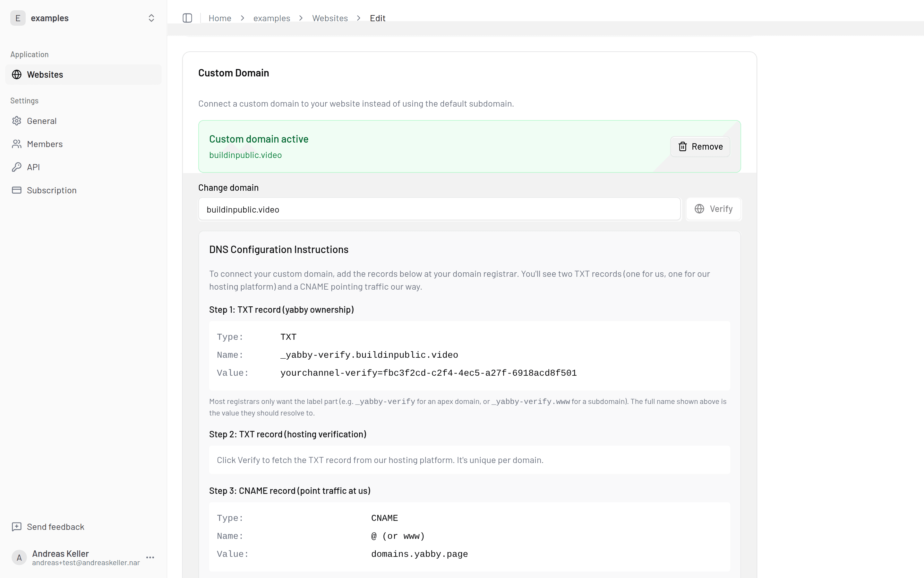This screenshot has height=578, width=924.
Task: Remove the active custom domain
Action: point(700,146)
